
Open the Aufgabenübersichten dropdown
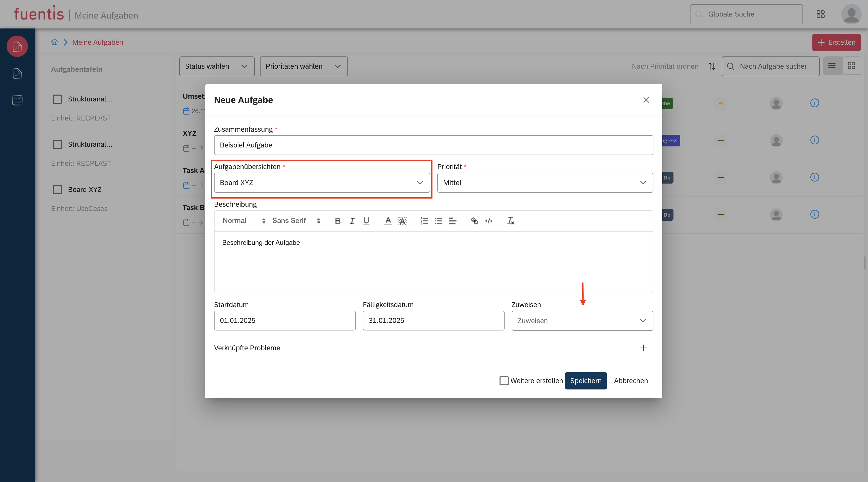click(x=322, y=183)
